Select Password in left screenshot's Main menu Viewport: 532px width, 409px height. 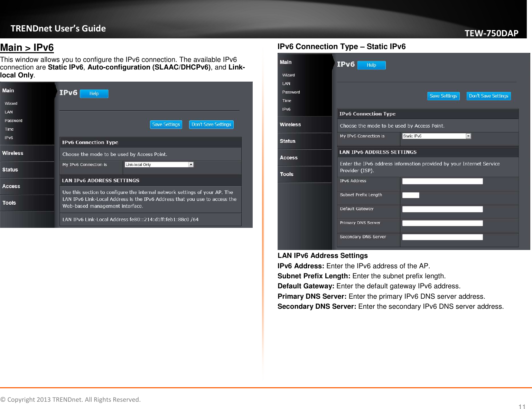tap(13, 121)
